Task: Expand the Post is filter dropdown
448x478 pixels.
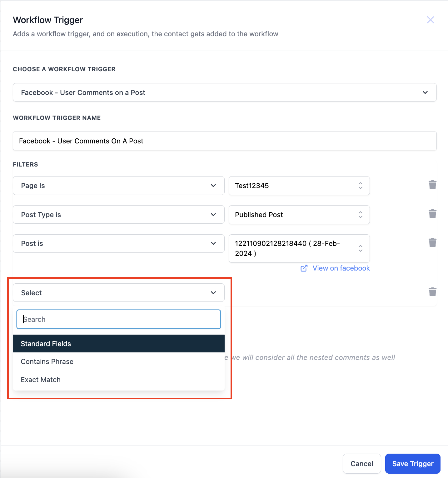Action: (x=119, y=243)
